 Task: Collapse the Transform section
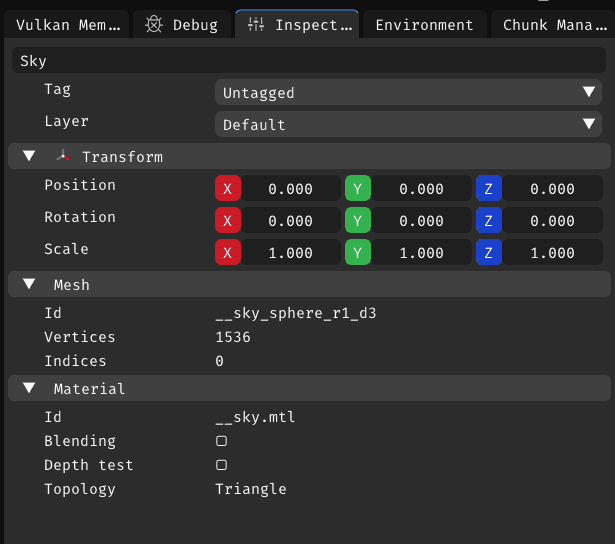tap(29, 156)
